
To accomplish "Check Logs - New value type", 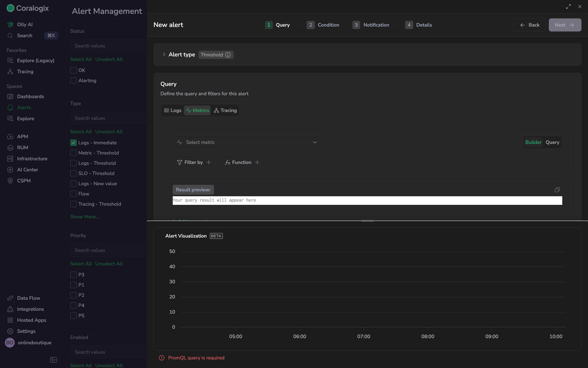I will coord(73,184).
